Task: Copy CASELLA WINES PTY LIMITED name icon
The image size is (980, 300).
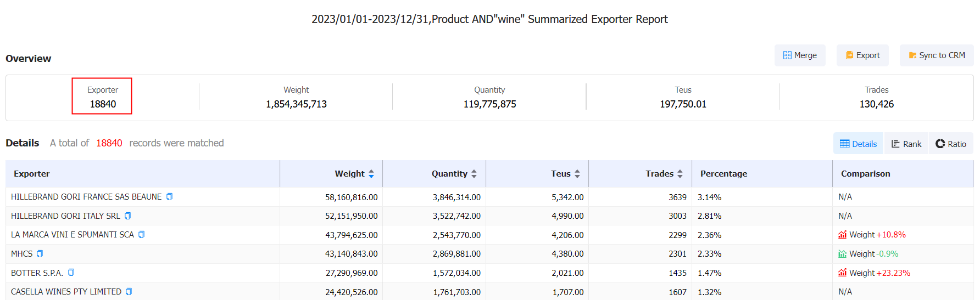Action: tap(129, 292)
